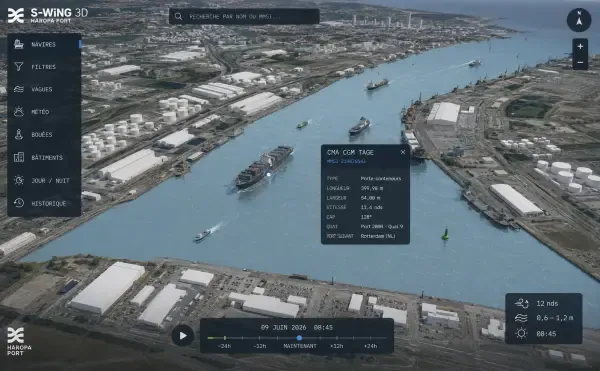The height and width of the screenshot is (371, 600).
Task: Click the waves icon beside Vagues
Action: [x=19, y=89]
